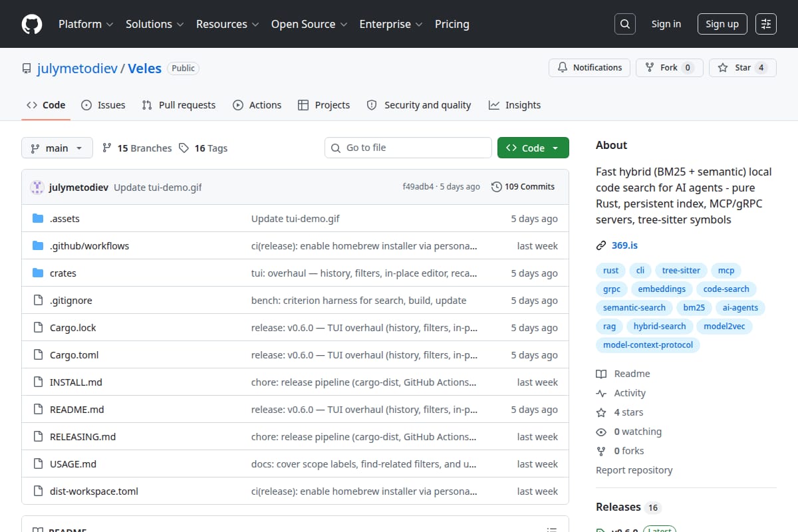Open the 369.is website link

tap(624, 245)
